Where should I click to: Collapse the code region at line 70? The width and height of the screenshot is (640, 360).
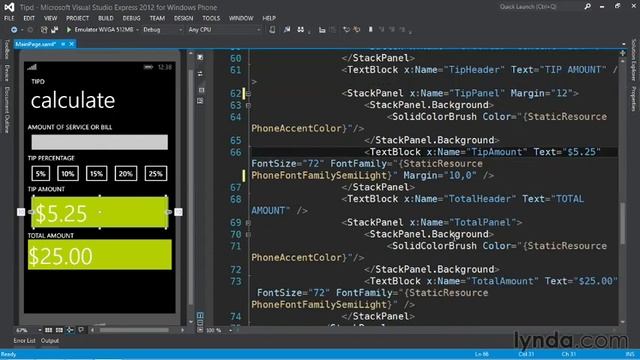coord(248,235)
